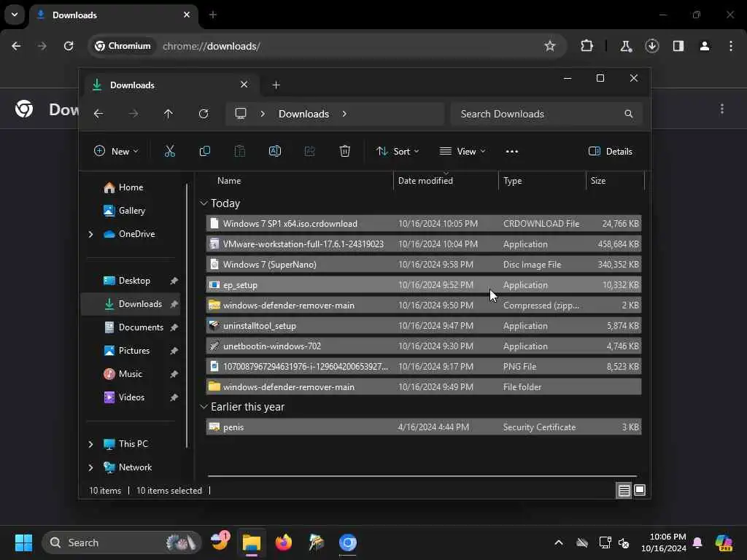
Task: Sort by the Type column header
Action: coord(542,181)
